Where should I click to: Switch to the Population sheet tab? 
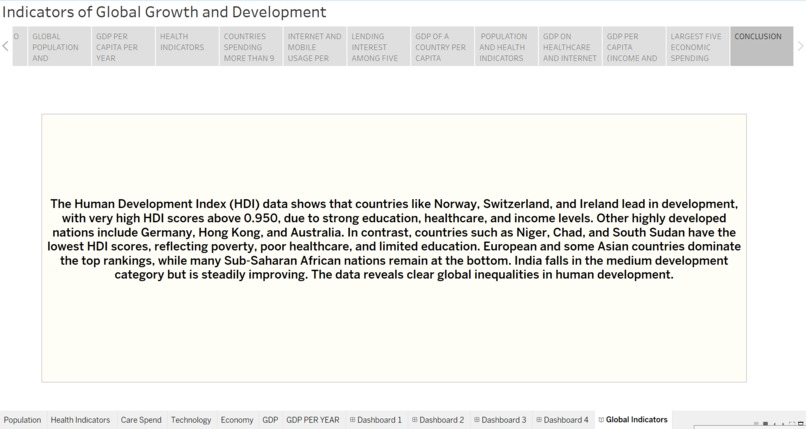pos(23,420)
